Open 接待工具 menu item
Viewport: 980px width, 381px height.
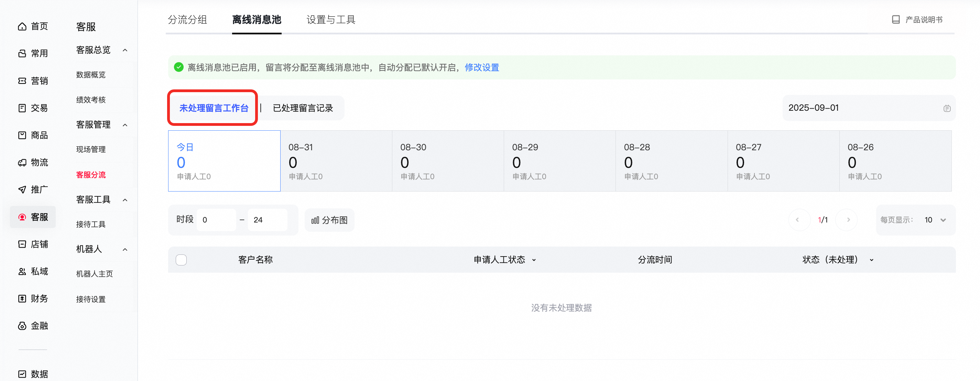pos(91,225)
